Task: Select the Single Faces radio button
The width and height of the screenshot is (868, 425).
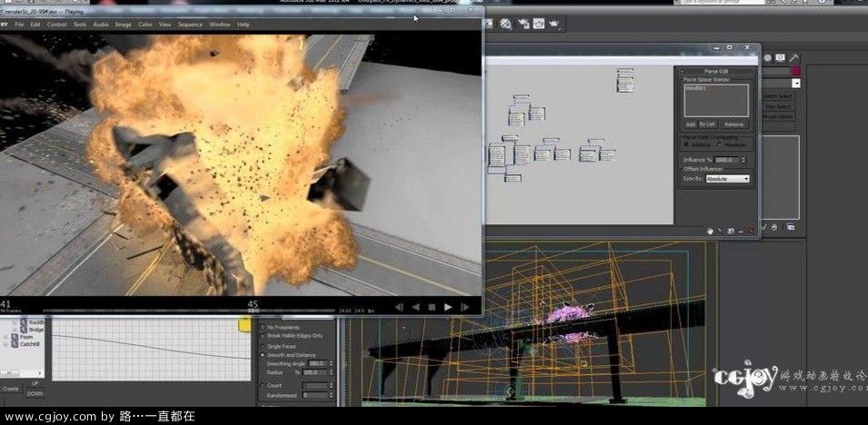Action: coord(263,346)
